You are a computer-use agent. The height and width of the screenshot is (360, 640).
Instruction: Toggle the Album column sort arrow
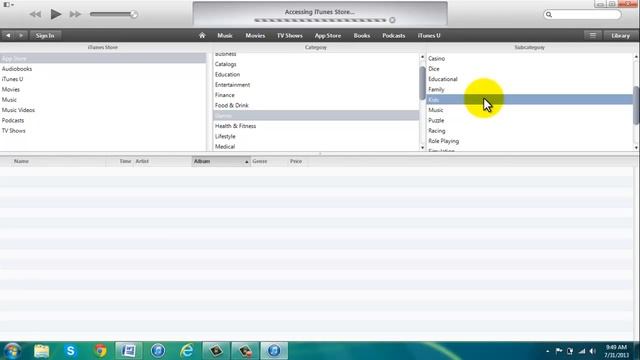pyautogui.click(x=247, y=162)
